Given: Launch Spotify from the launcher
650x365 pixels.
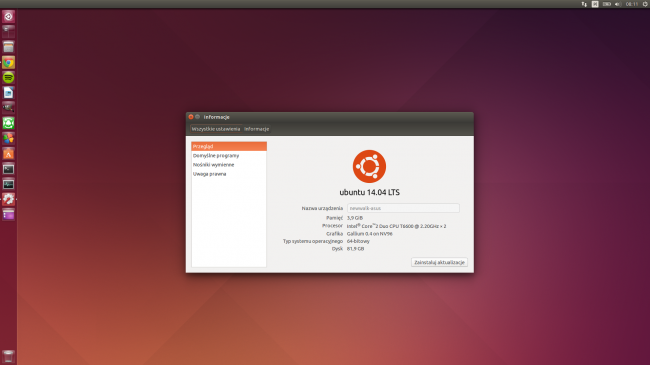Looking at the screenshot, I should [8, 78].
